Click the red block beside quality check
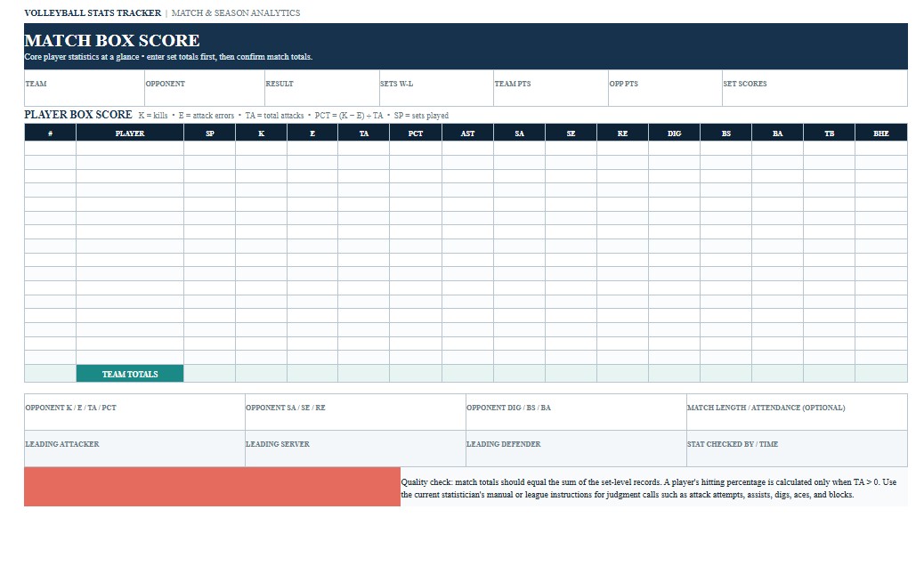The width and height of the screenshot is (924, 574). pos(212,487)
